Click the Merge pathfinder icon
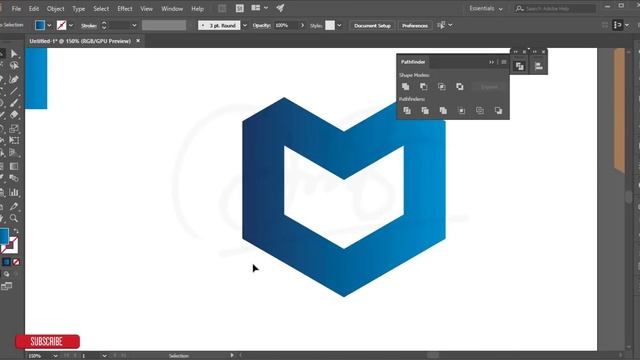The image size is (640, 360). 443,111
